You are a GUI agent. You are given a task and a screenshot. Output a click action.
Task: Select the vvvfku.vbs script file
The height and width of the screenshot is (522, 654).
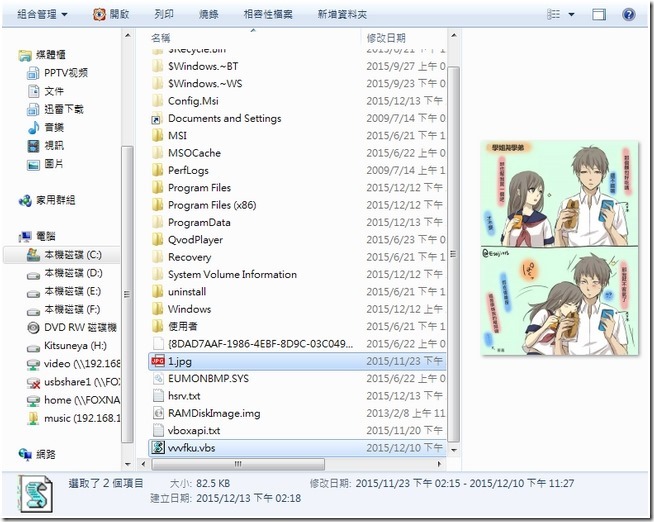tap(190, 448)
